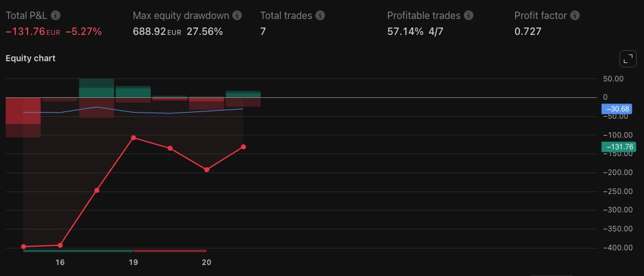Image resolution: width=644 pixels, height=276 pixels.
Task: Show the Profit factor info tooltip
Action: tap(575, 15)
